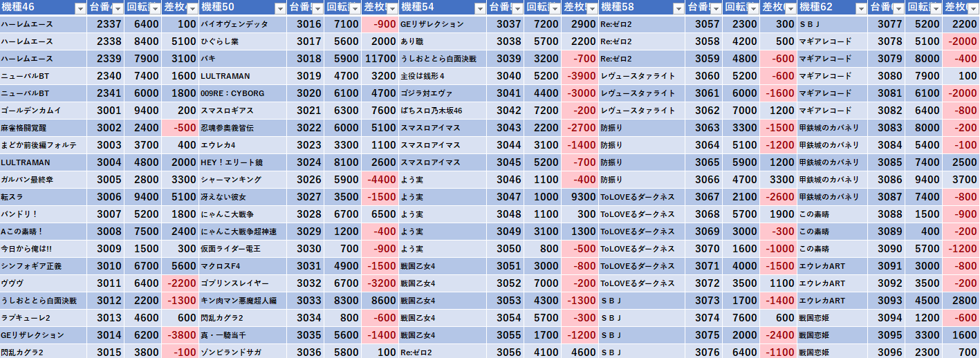Select cell ひぐらし業

tap(243, 41)
